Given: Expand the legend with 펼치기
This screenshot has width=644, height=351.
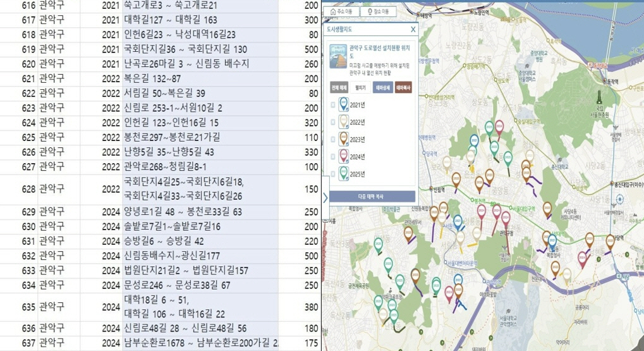Looking at the screenshot, I should (361, 88).
